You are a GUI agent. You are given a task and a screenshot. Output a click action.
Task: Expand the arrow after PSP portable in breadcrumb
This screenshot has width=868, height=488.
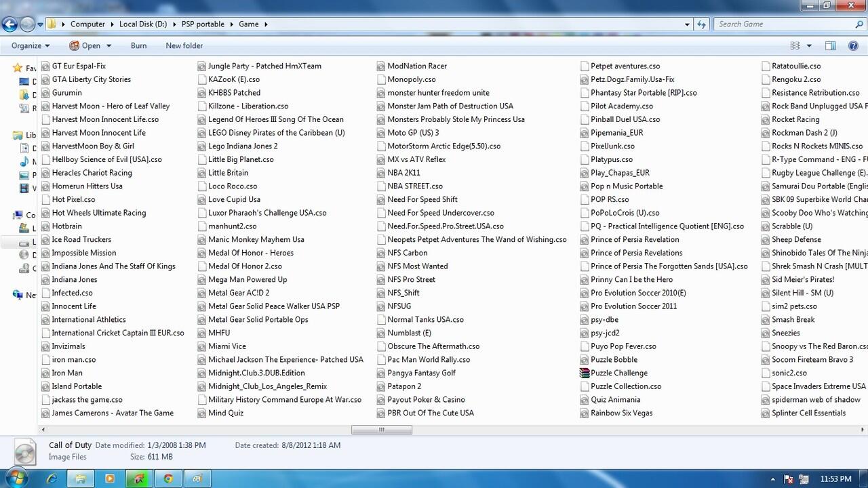point(231,24)
